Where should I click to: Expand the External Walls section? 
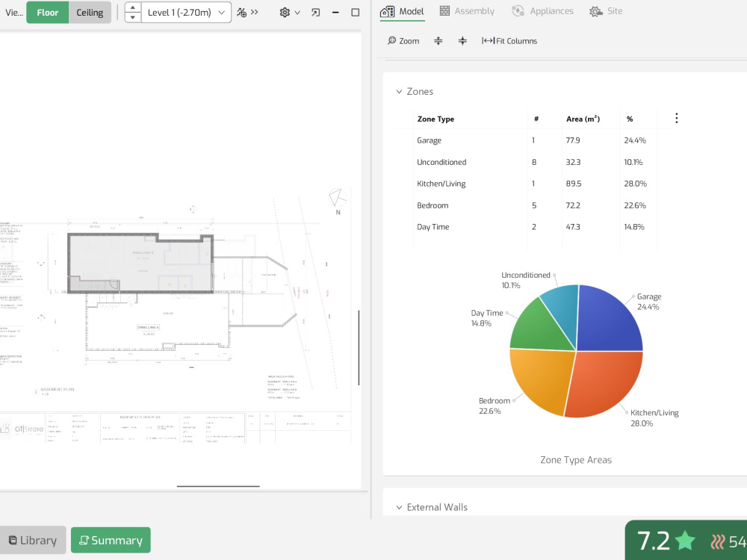pos(399,507)
